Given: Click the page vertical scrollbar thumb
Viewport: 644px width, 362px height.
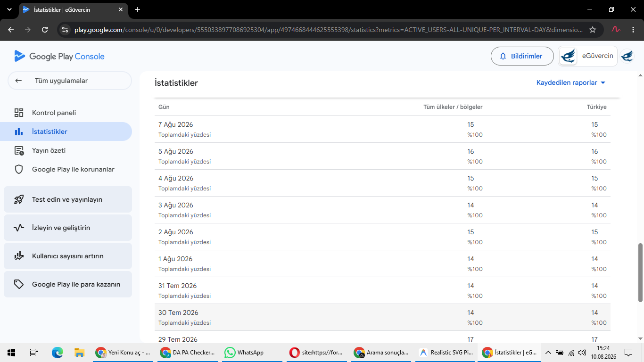Looking at the screenshot, I should point(640,272).
